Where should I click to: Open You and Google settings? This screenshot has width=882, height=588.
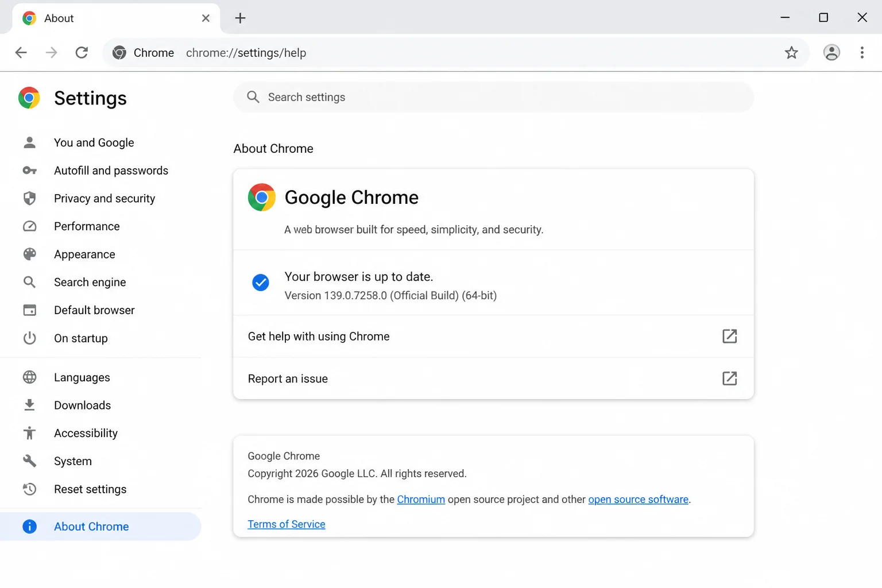tap(94, 142)
